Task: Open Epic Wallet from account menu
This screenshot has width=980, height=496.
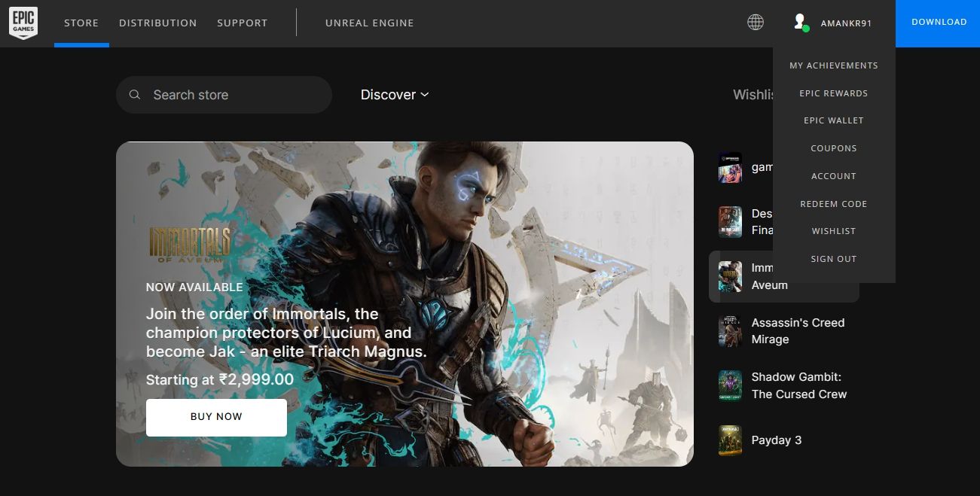Action: (x=833, y=120)
